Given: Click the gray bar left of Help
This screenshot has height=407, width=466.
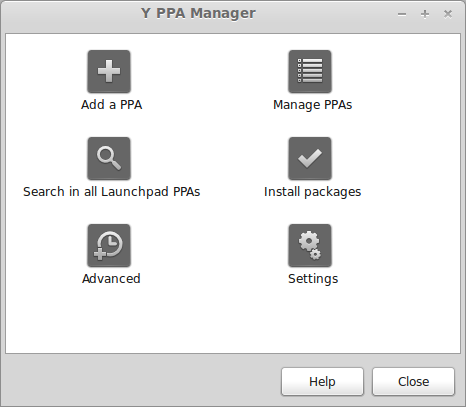Looking at the screenshot, I should click(142, 381).
